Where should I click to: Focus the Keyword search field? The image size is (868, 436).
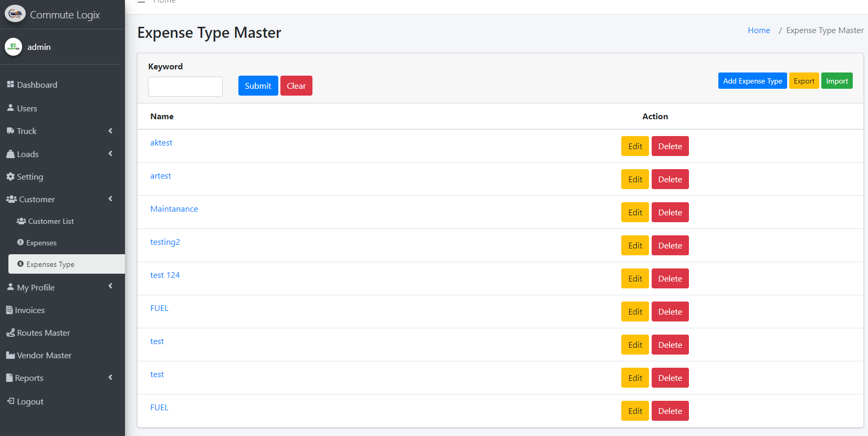click(185, 87)
